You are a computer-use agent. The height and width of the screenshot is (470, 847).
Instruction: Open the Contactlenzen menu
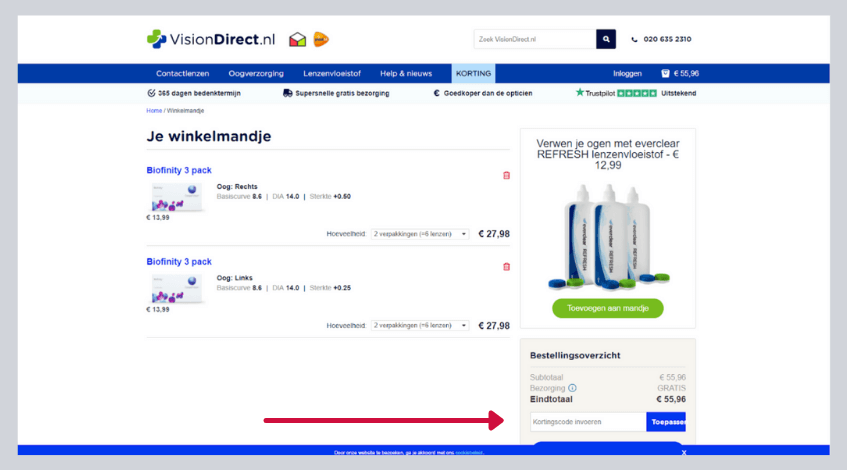(x=182, y=73)
